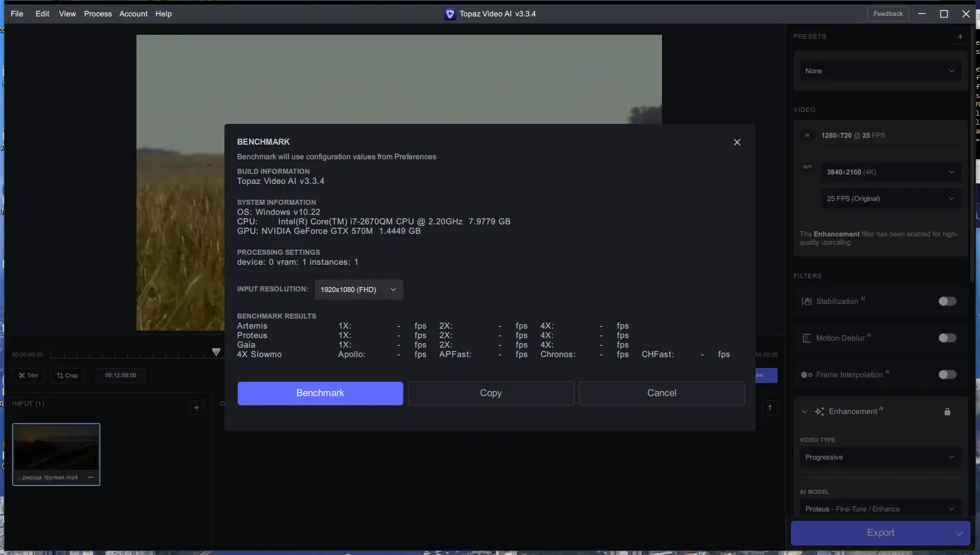Toggle the Frame Interpolation filter switch

947,375
